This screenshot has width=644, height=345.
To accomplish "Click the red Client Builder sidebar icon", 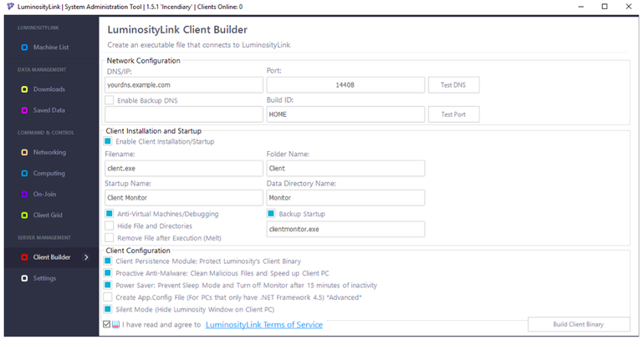I will tap(24, 257).
